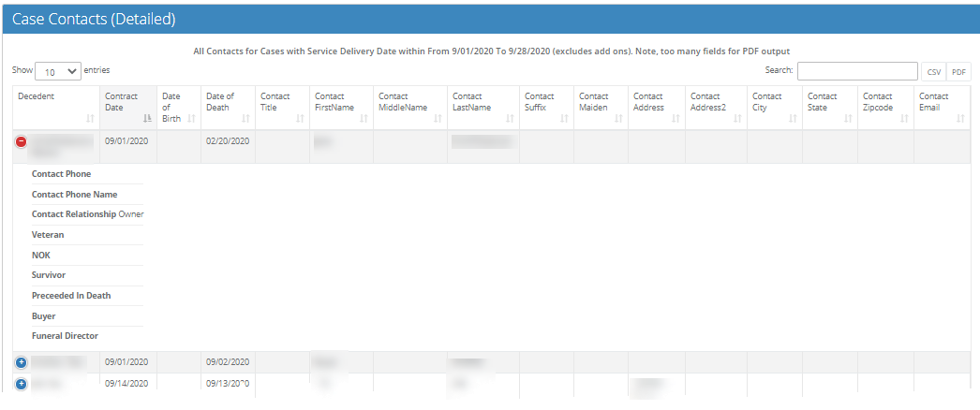Image resolution: width=980 pixels, height=410 pixels.
Task: Sort by Contact Zipcode header
Action: coord(884,107)
